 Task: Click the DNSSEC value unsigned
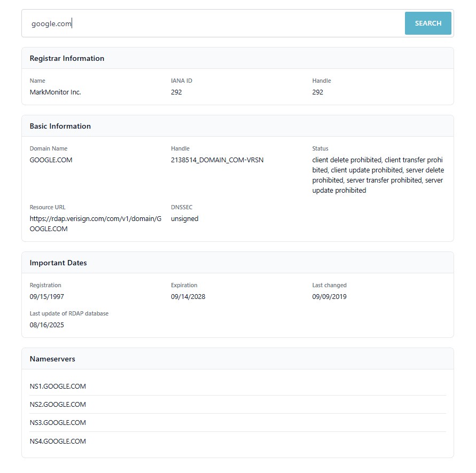pyautogui.click(x=184, y=219)
